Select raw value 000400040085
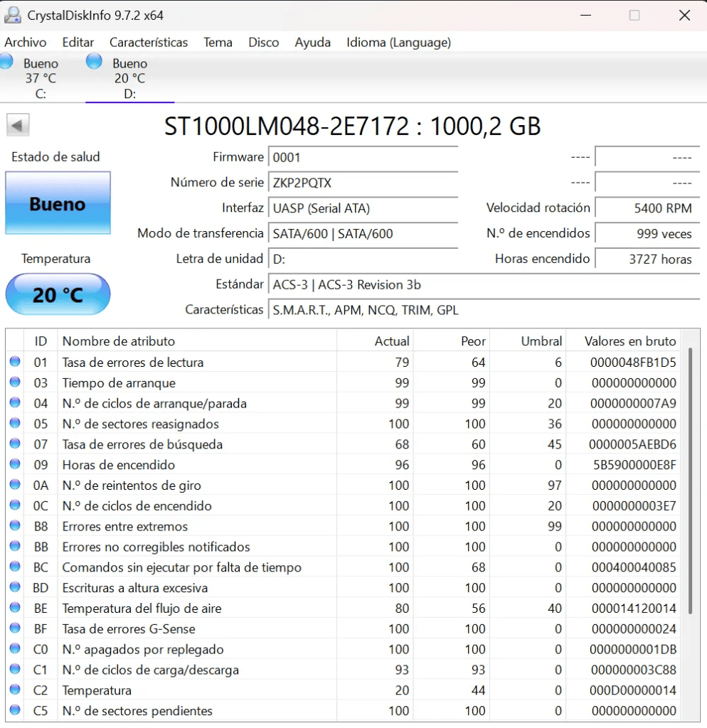Image resolution: width=707 pixels, height=728 pixels. [634, 567]
